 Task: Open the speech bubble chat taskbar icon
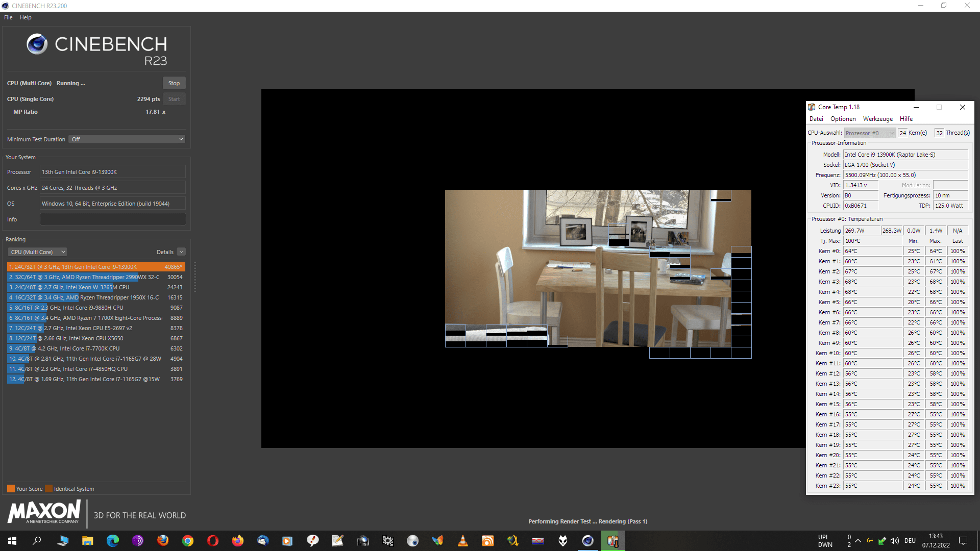click(313, 541)
